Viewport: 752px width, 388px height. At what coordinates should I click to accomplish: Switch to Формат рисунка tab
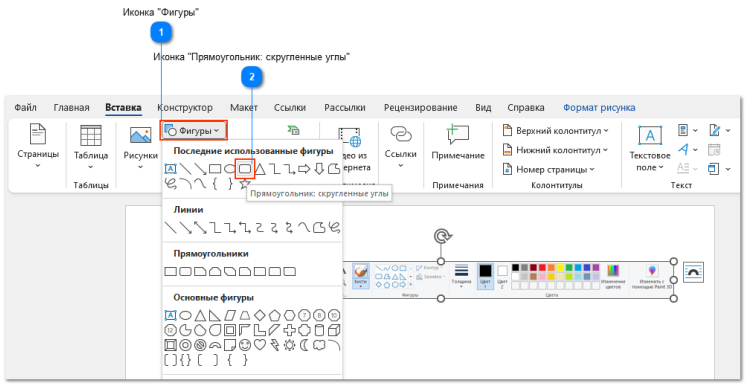coord(599,107)
